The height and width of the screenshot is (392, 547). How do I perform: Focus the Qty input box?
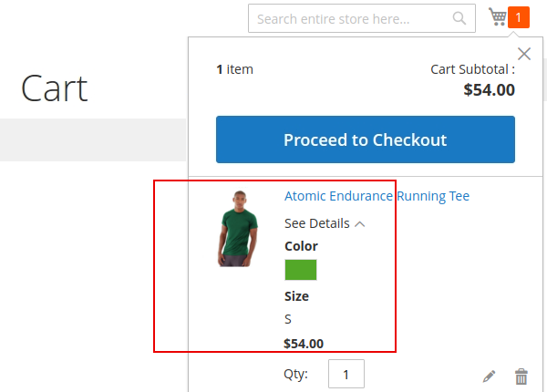pos(346,375)
